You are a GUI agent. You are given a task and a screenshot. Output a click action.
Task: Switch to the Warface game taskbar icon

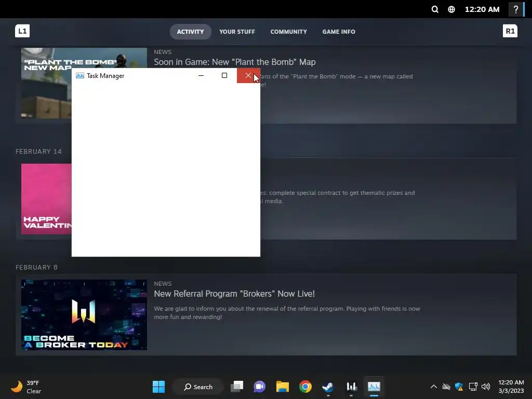click(351, 387)
